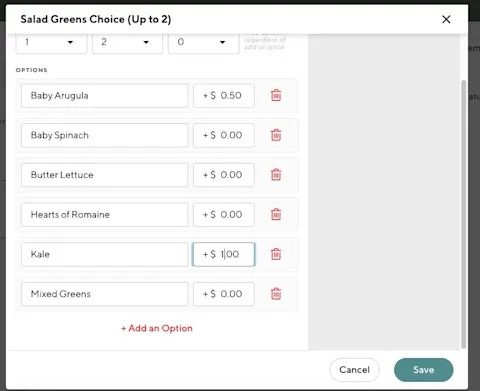The image size is (480, 391).
Task: Edit the Baby Spinach price field
Action: [224, 135]
